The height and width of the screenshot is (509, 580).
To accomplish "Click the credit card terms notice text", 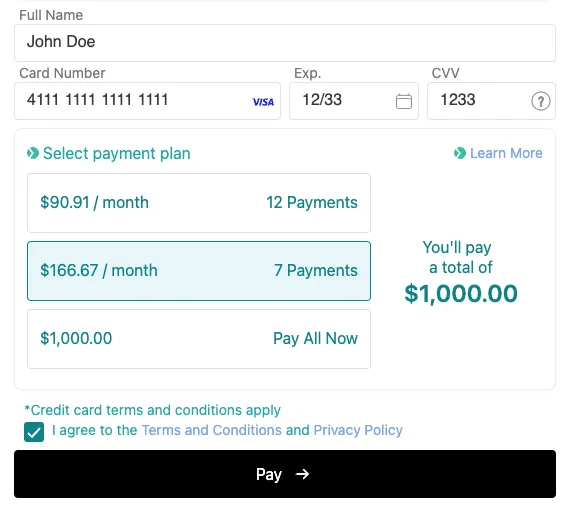I will 152,410.
